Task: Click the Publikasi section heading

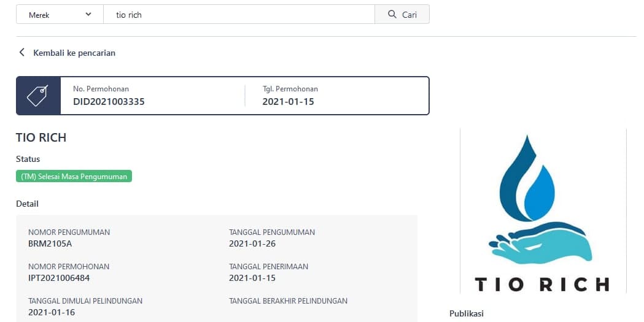Action: click(467, 313)
